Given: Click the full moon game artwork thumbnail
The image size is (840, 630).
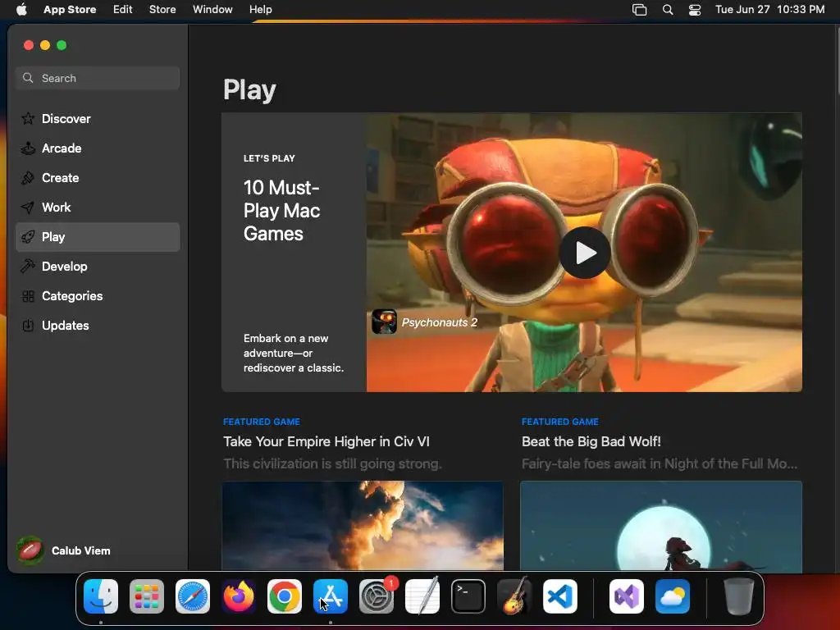Looking at the screenshot, I should [x=661, y=526].
